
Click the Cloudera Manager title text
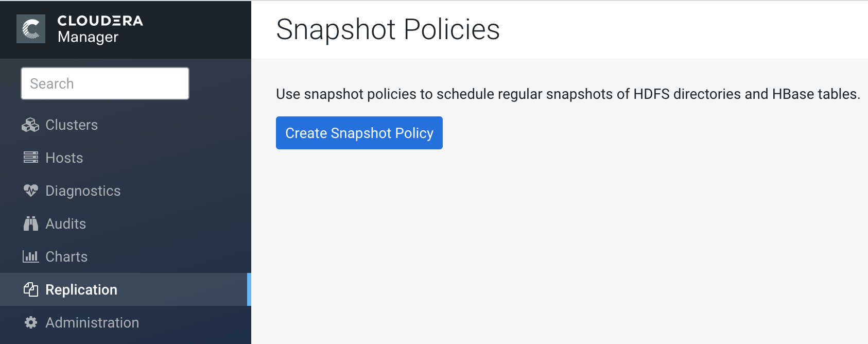(x=100, y=29)
